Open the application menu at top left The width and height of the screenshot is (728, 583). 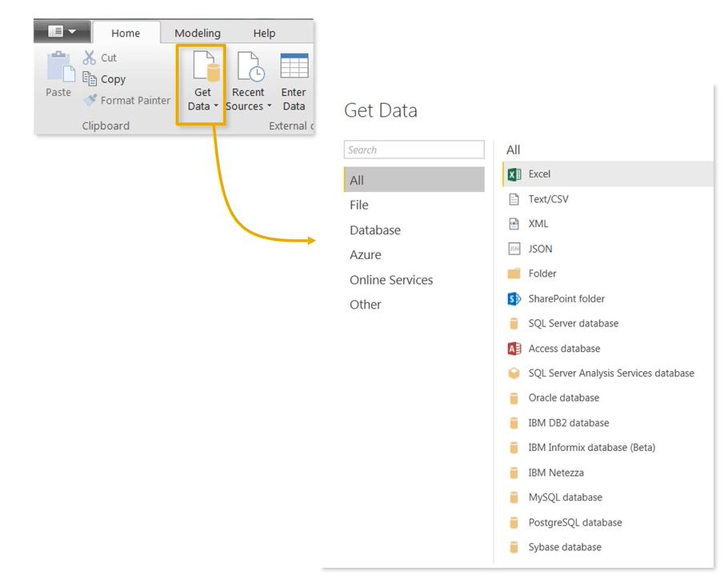click(x=60, y=30)
